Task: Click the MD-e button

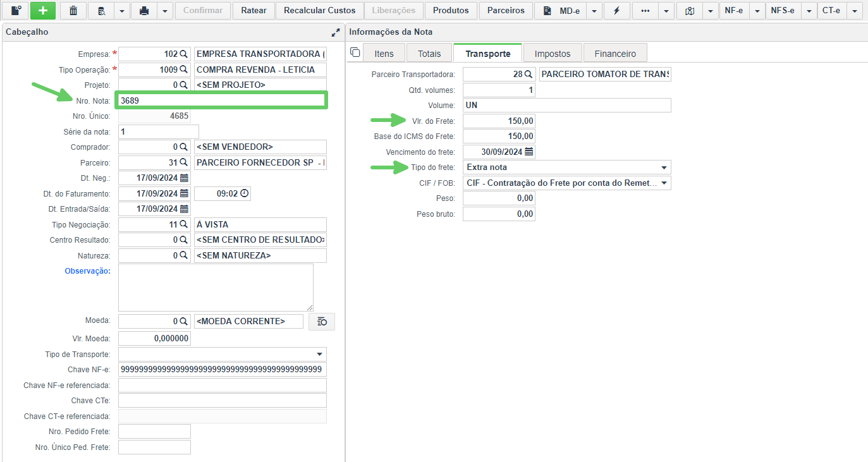Action: (x=560, y=11)
